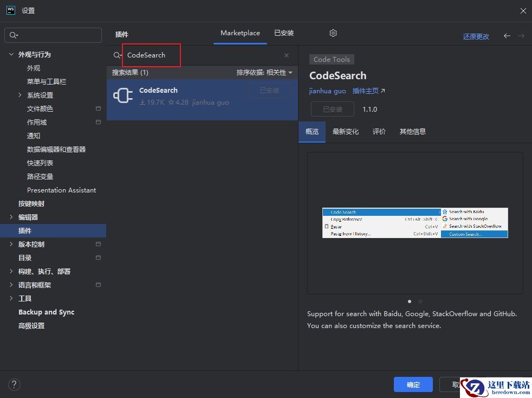Image resolution: width=532 pixels, height=398 pixels.
Task: Select 快速列表 in the settings tree
Action: (40, 163)
